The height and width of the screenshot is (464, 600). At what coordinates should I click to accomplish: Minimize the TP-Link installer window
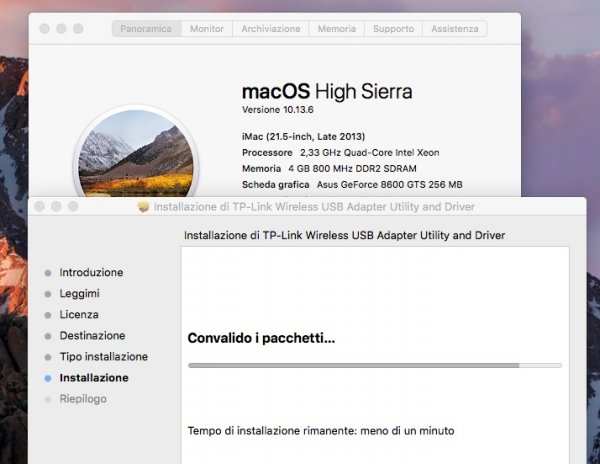click(56, 207)
